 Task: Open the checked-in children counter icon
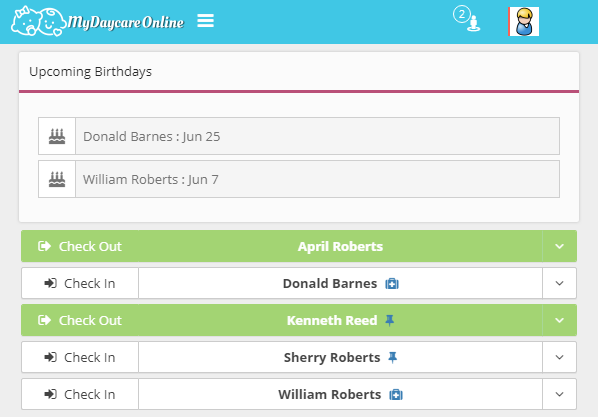tap(467, 19)
